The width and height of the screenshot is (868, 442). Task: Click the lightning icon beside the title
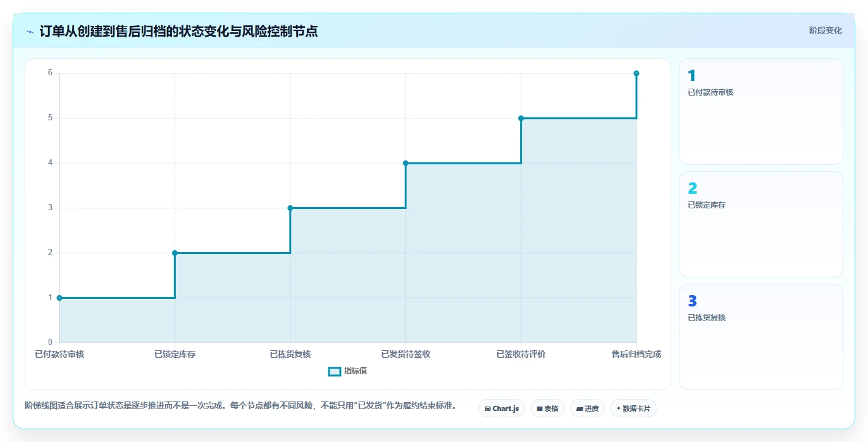(x=30, y=32)
